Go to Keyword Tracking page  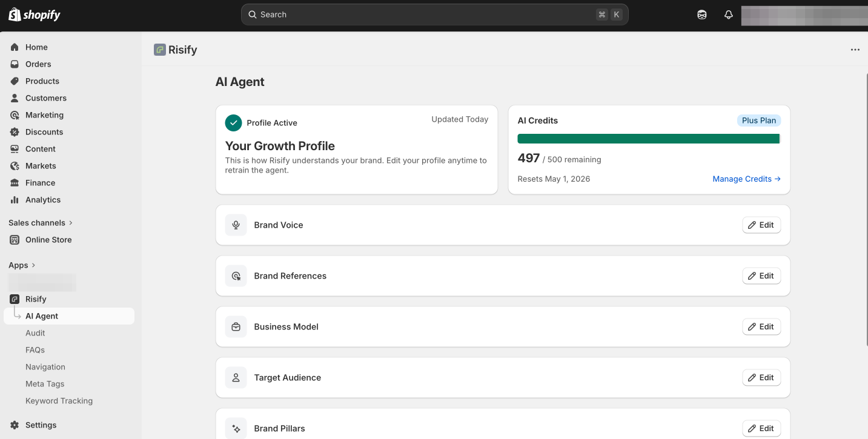point(59,401)
